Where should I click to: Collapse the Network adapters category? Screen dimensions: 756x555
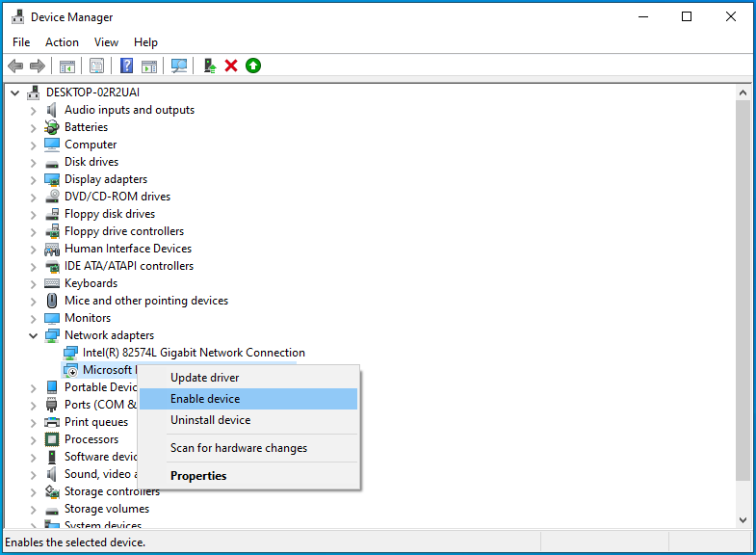34,335
